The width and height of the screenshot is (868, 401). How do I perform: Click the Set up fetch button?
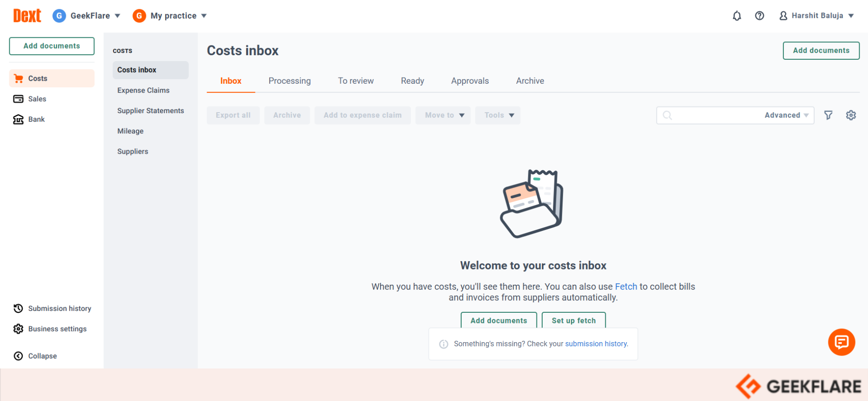pyautogui.click(x=573, y=320)
